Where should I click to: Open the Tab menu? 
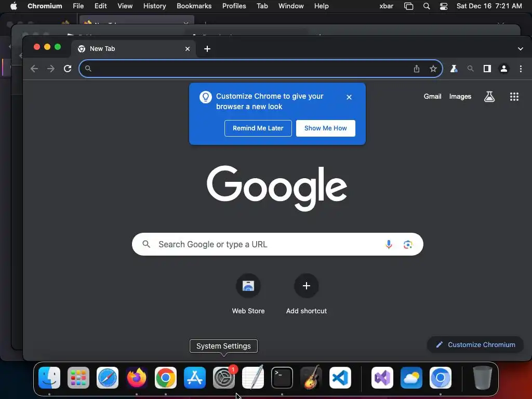(262, 6)
